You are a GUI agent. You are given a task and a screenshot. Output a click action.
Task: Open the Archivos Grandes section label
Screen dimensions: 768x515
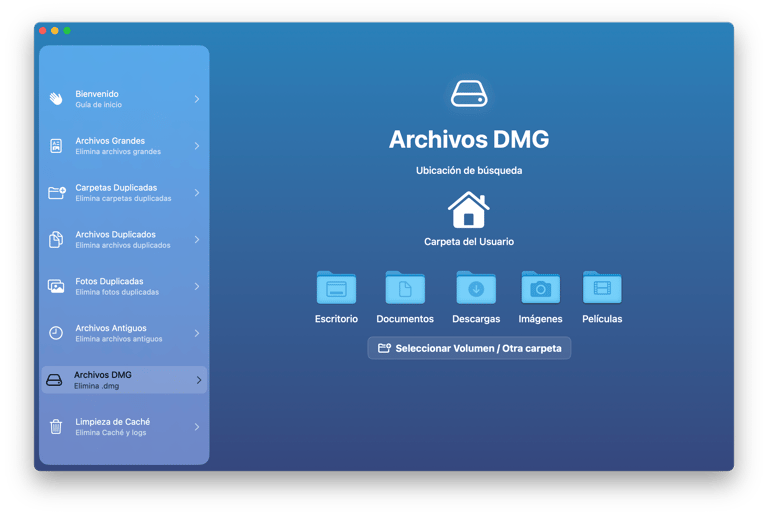[x=110, y=141]
